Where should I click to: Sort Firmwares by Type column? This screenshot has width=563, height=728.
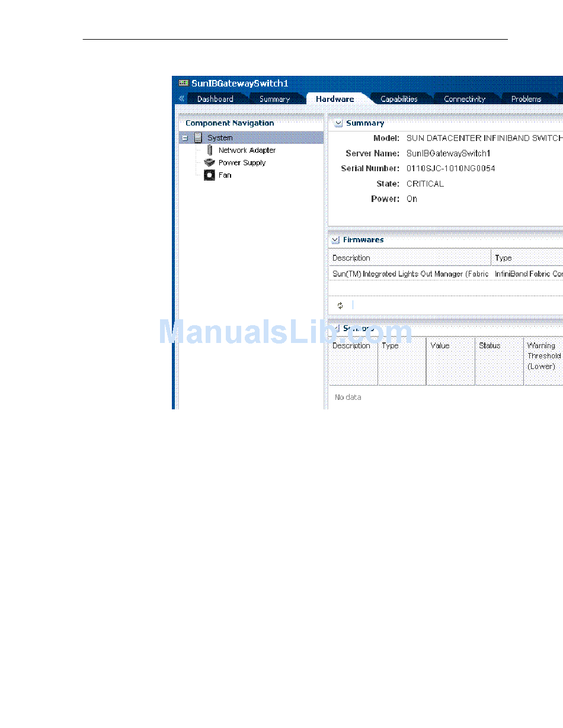(527, 258)
